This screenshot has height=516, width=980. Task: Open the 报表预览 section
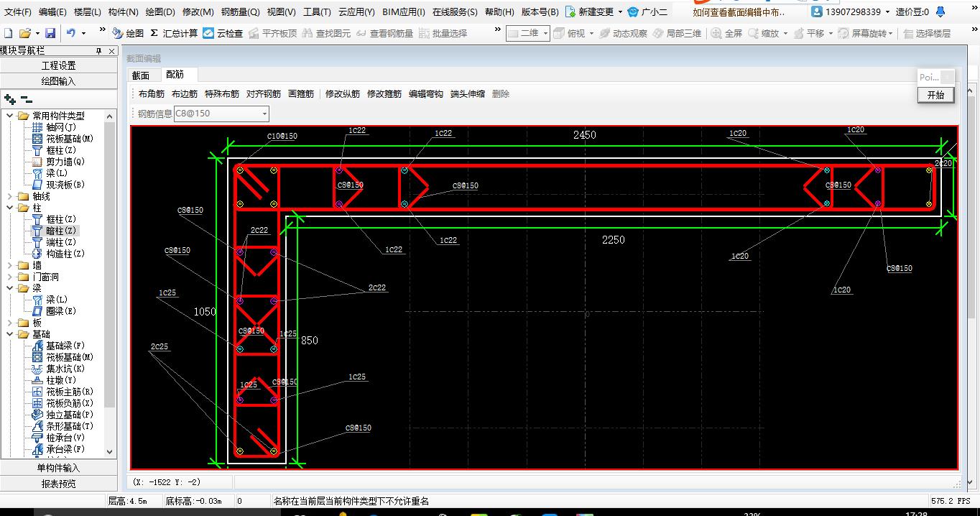click(58, 484)
